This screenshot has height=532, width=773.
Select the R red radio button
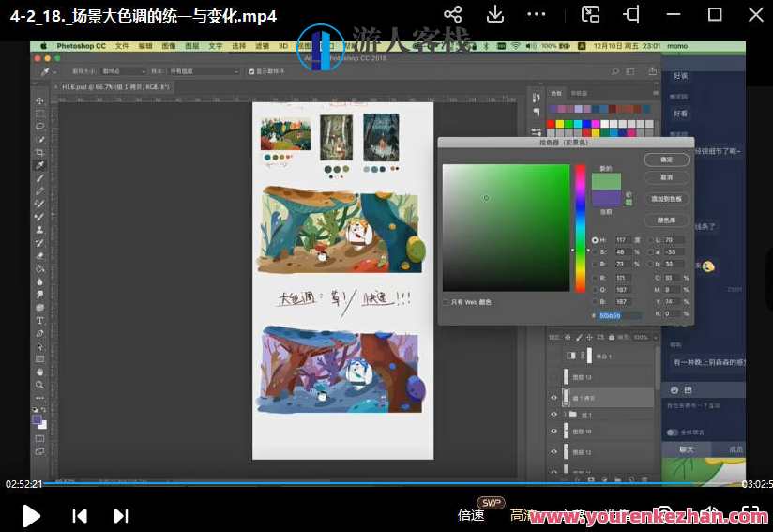tap(595, 278)
